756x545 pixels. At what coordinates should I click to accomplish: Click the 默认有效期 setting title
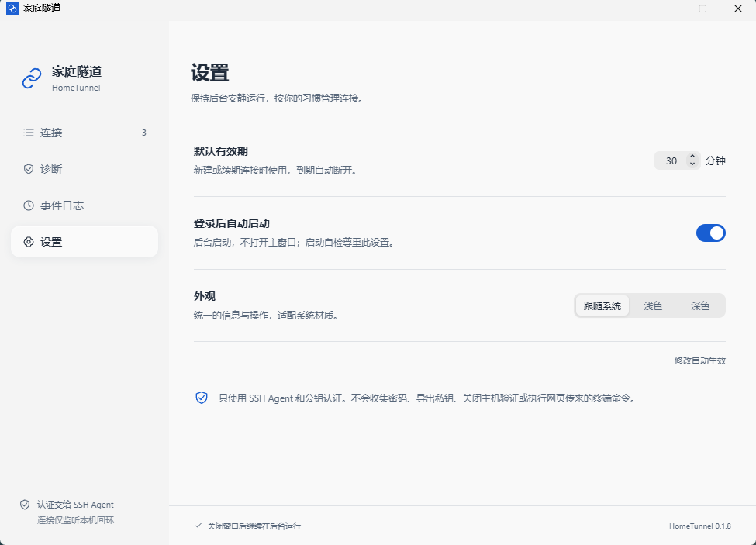click(221, 151)
